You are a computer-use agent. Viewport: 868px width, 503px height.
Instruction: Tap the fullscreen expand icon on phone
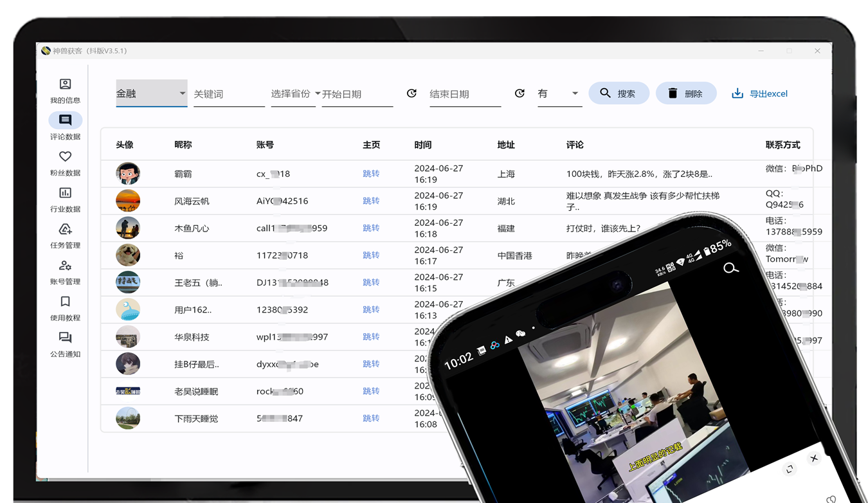790,469
